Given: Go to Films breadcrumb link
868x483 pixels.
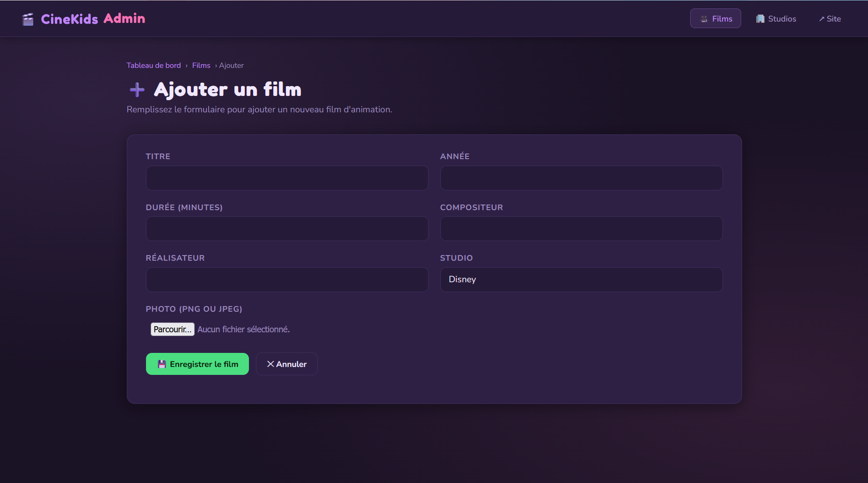Looking at the screenshot, I should (201, 66).
